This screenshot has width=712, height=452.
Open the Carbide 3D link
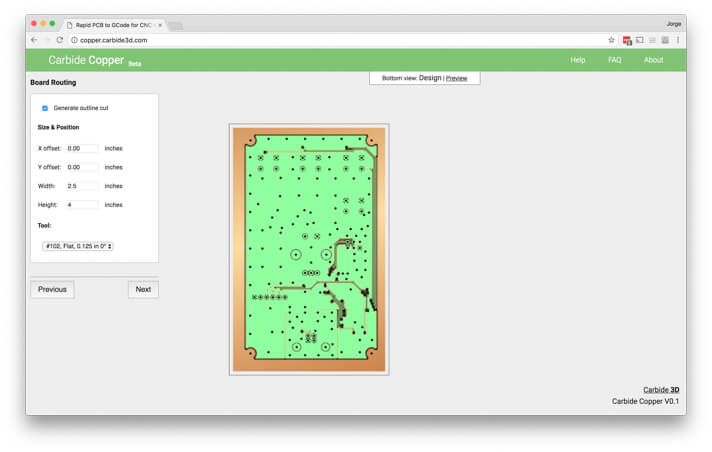click(661, 390)
